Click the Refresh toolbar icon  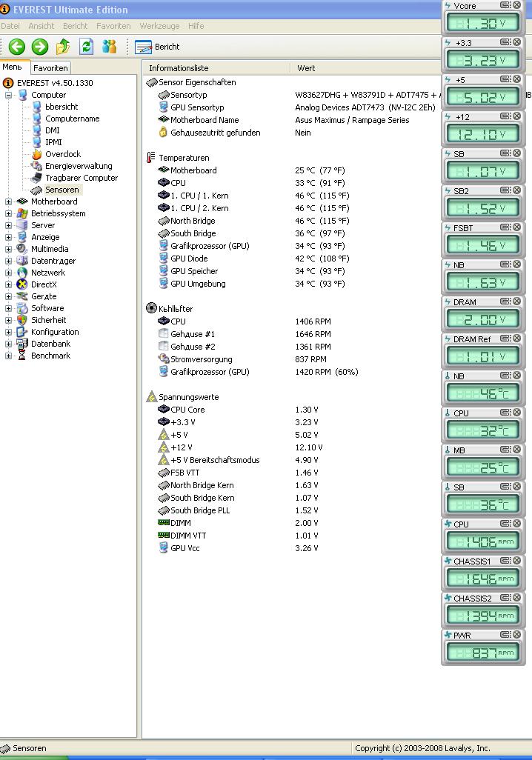[x=87, y=47]
